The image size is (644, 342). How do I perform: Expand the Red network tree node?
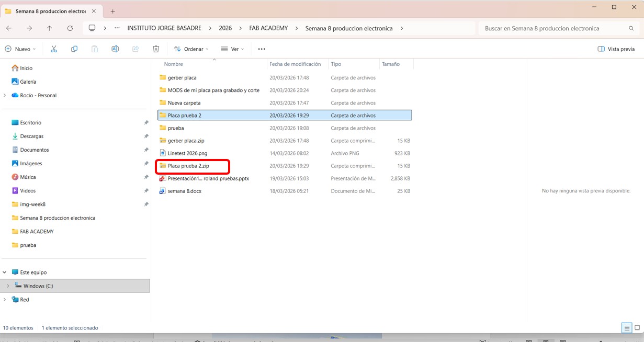click(5, 300)
